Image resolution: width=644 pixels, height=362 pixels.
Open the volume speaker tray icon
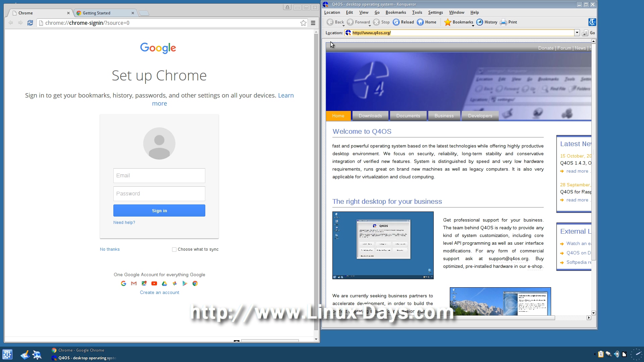pos(616,354)
